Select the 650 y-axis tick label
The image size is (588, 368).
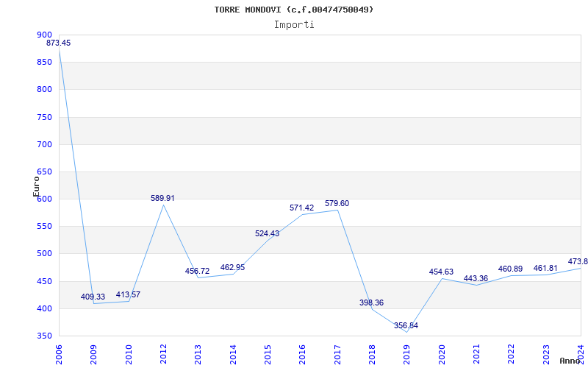pos(44,171)
